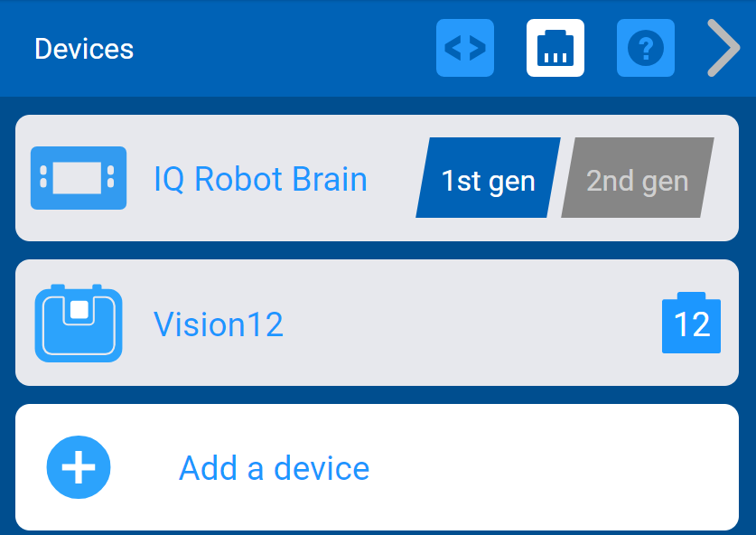Open Vision12 by clicking its name

coord(219,323)
